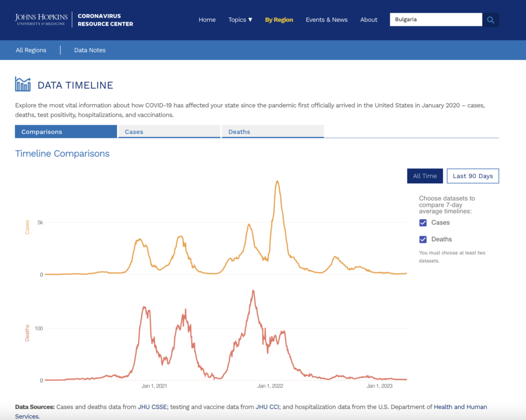
Task: Click the Bulgaria search input field
Action: point(436,20)
